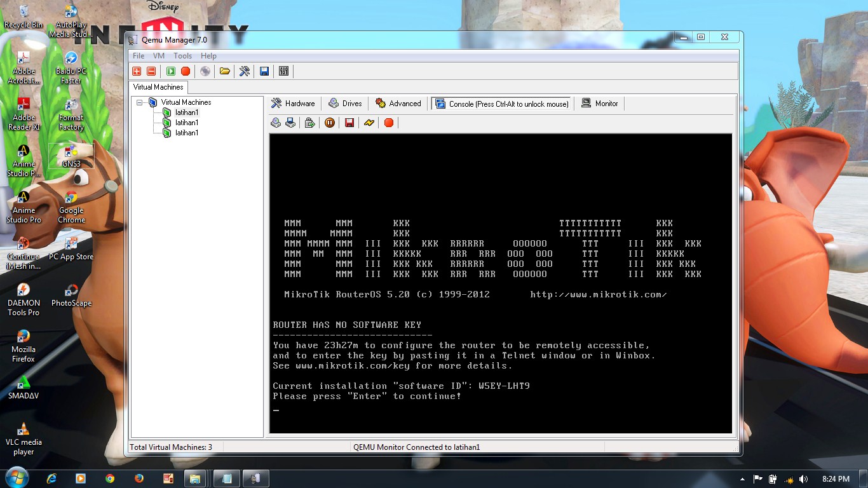This screenshot has height=488, width=868.
Task: Click the hammer and wrench icon in the main toolbar
Action: [244, 71]
